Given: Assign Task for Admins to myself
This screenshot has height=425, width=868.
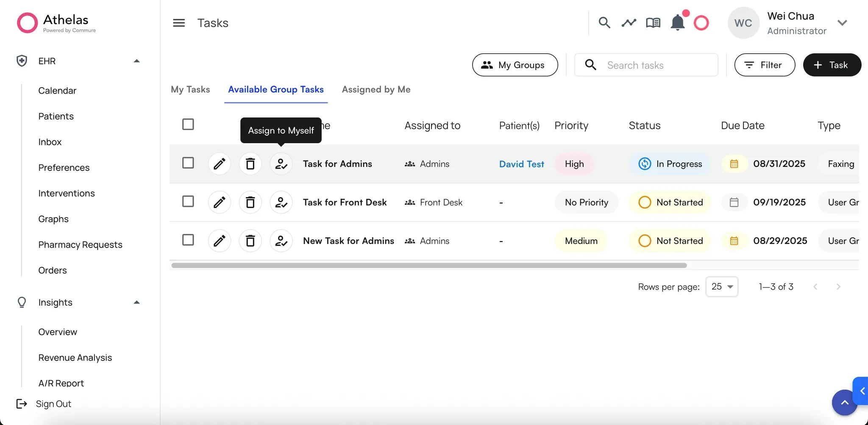Looking at the screenshot, I should click(281, 164).
